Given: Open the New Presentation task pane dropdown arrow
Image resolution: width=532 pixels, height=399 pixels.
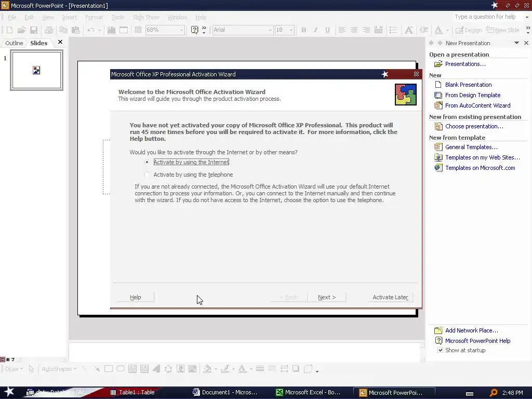Looking at the screenshot, I should point(516,43).
